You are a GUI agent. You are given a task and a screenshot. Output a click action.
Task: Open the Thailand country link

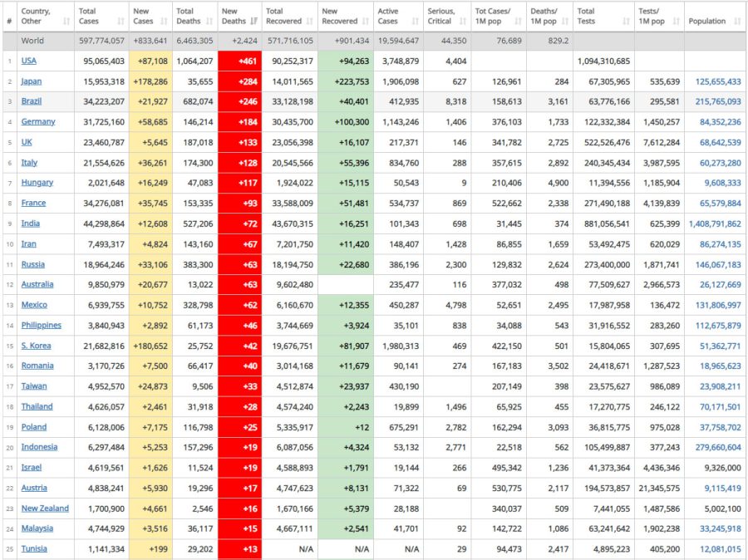(x=37, y=406)
